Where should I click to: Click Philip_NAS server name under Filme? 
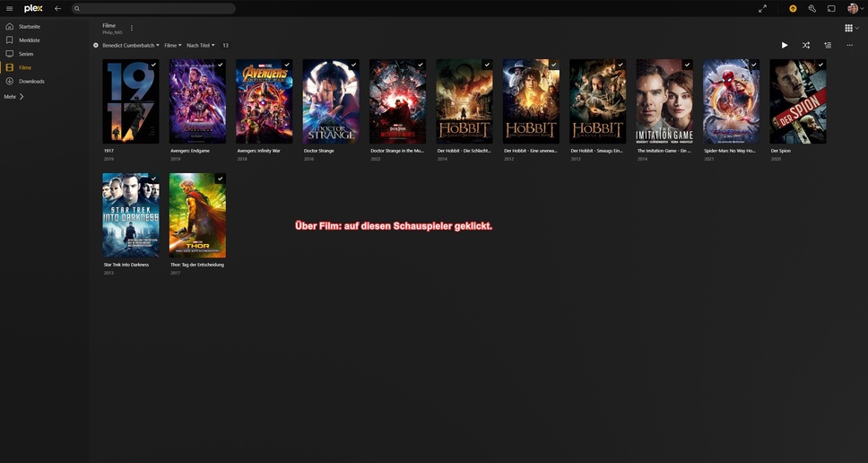click(x=112, y=32)
